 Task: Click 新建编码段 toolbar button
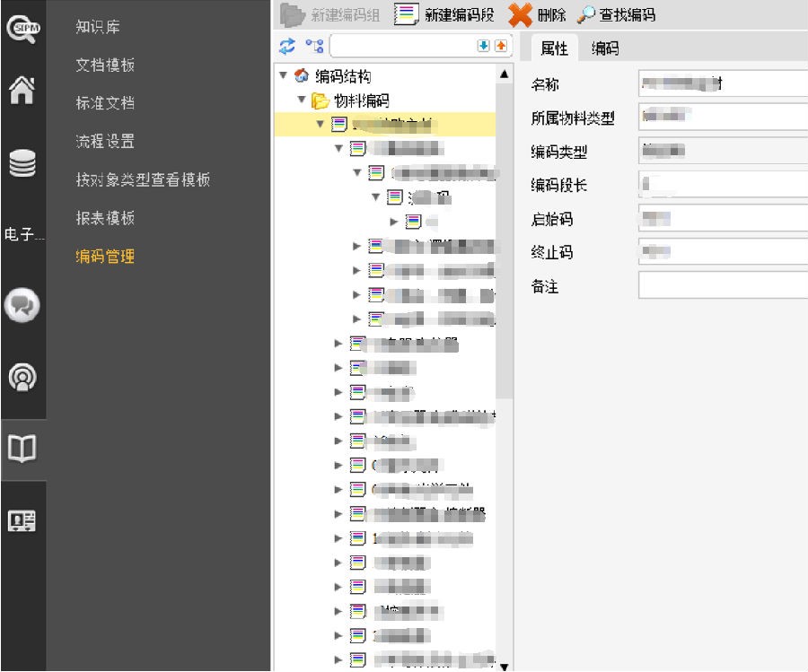point(445,14)
